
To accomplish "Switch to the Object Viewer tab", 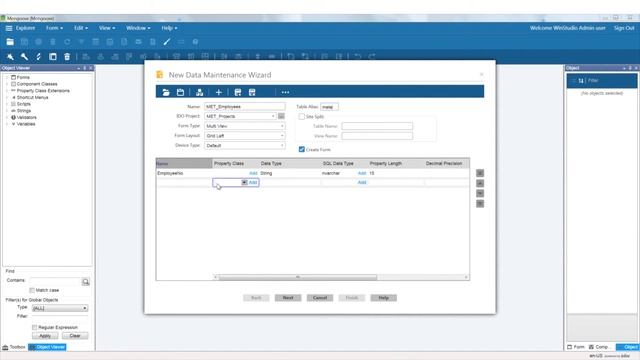I will pyautogui.click(x=47, y=347).
